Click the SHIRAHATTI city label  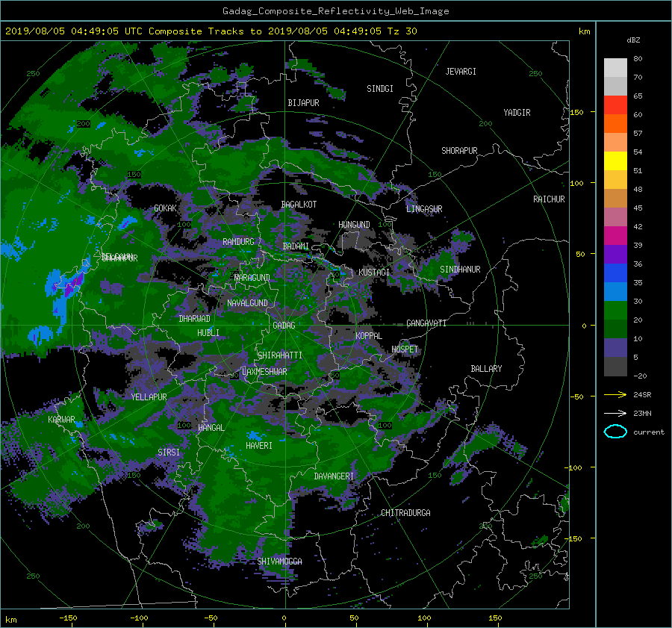(x=280, y=355)
